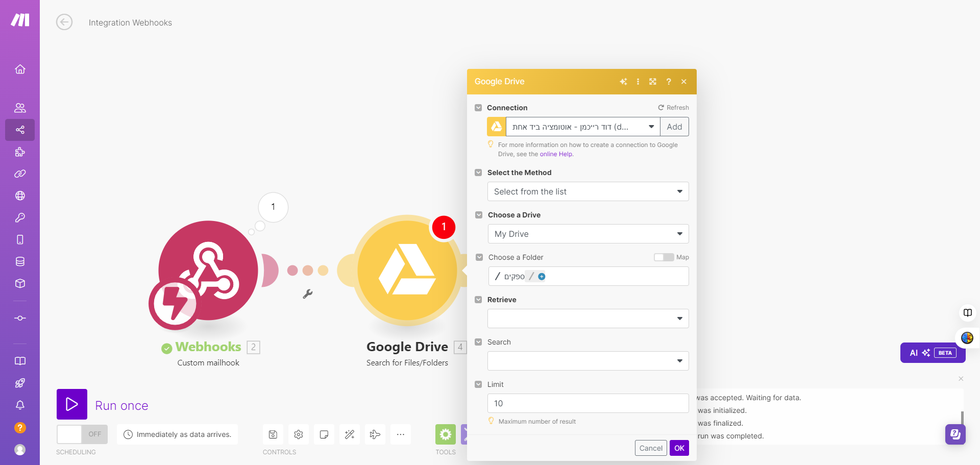Open the dialog three-dots menu
Viewport: 980px width, 465px height.
(638, 82)
